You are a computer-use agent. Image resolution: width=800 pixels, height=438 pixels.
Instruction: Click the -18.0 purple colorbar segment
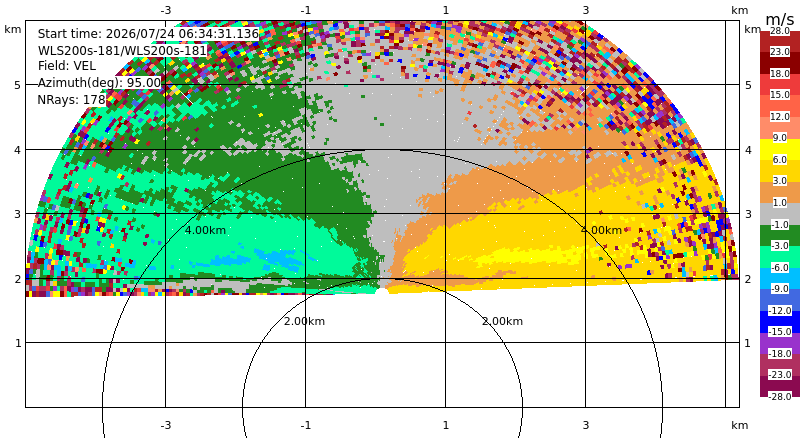tap(780, 344)
